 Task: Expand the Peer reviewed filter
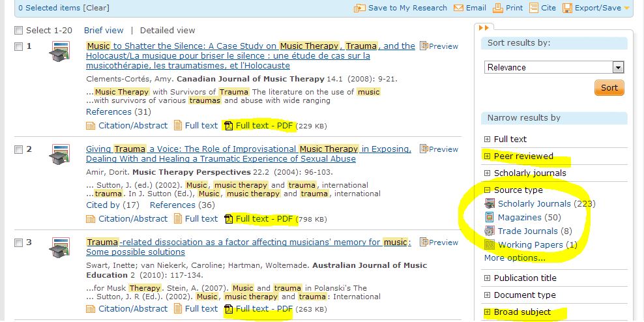coord(487,156)
